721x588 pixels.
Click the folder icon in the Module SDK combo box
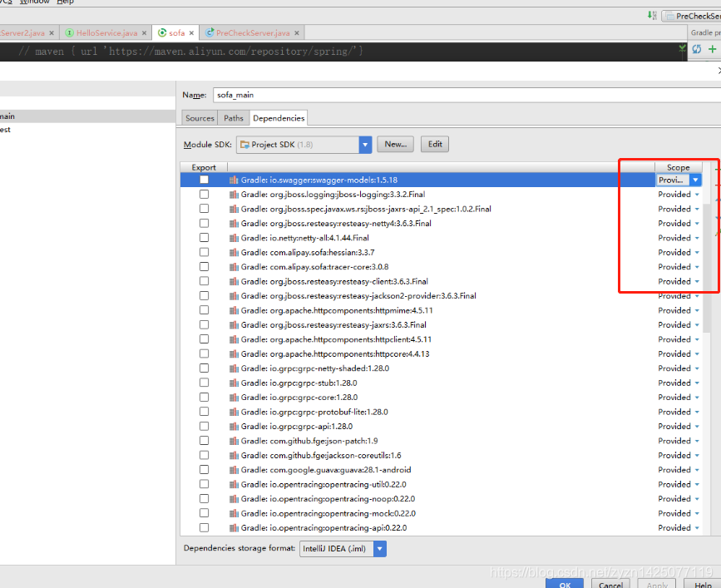click(244, 145)
